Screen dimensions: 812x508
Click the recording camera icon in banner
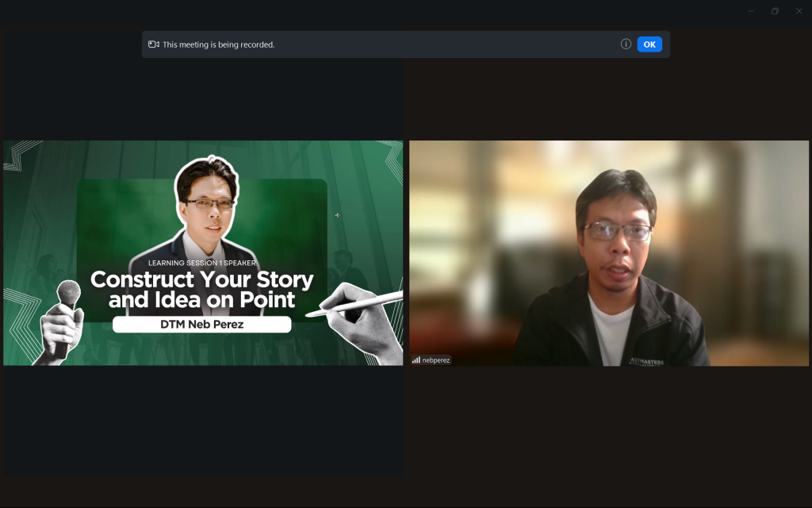pyautogui.click(x=154, y=44)
